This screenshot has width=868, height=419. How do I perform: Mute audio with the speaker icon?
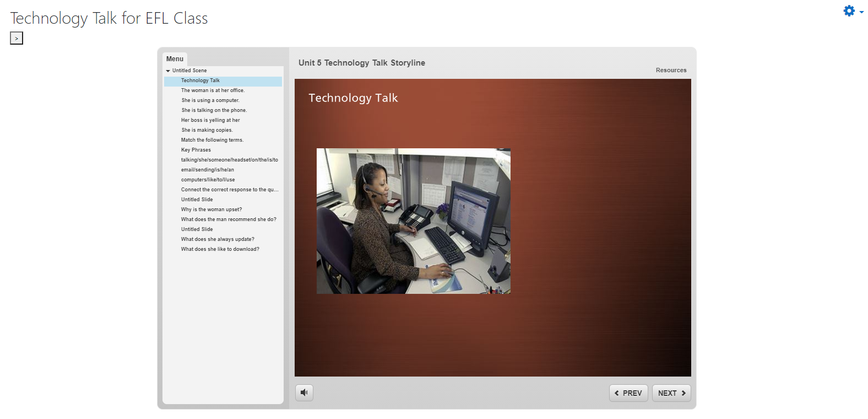[x=304, y=393]
